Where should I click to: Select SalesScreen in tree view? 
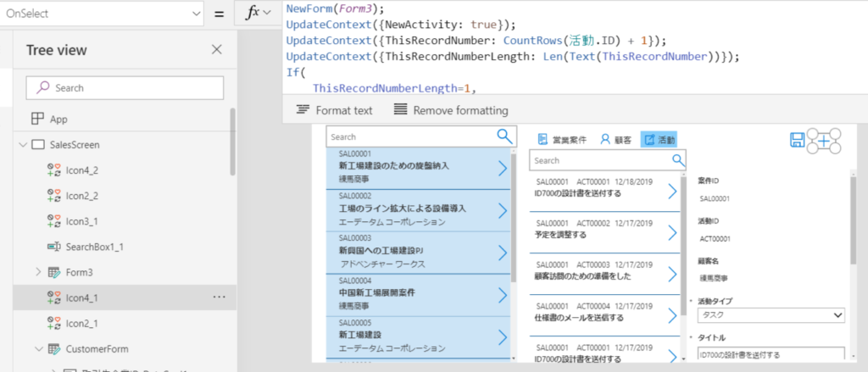75,145
